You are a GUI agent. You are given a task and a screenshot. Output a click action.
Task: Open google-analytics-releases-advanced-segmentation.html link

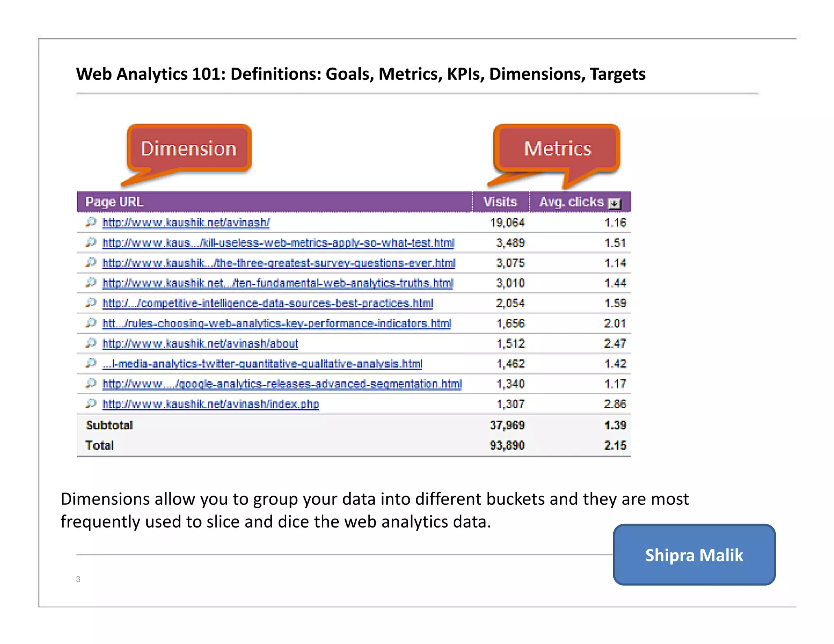coord(282,384)
